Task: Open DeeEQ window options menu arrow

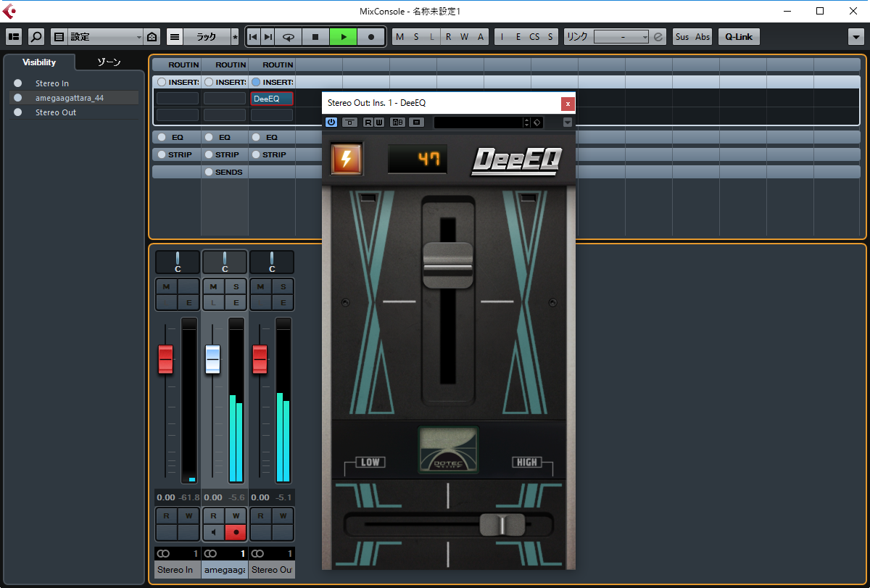Action: pyautogui.click(x=568, y=123)
